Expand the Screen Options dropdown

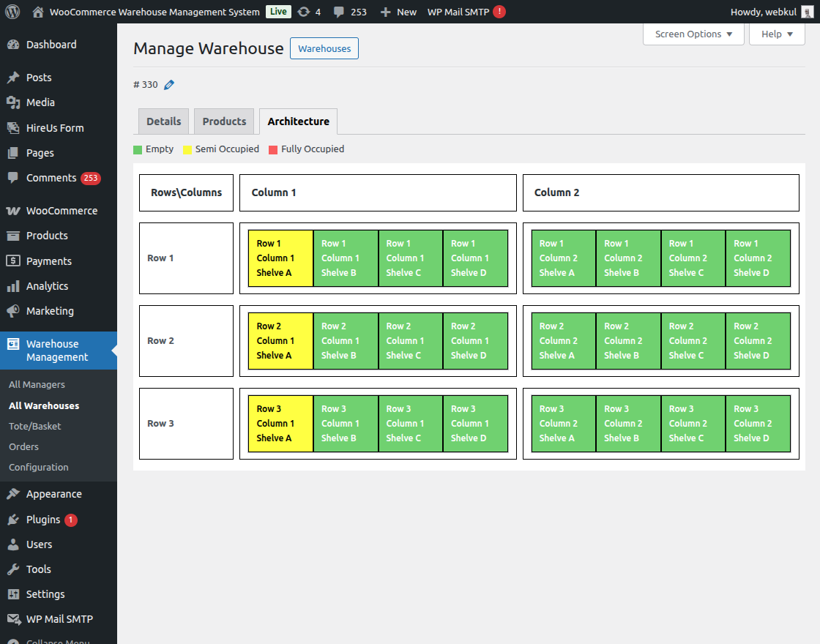[x=693, y=34]
